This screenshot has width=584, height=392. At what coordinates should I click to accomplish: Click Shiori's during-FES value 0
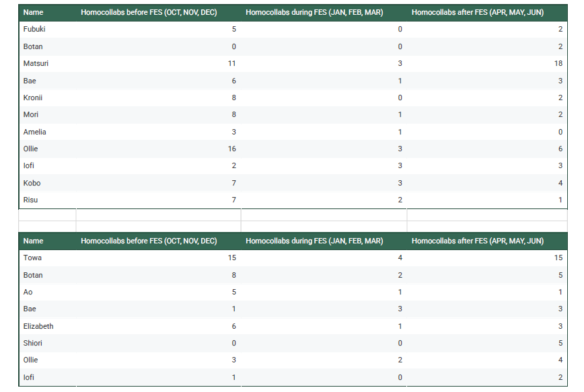[400, 343]
